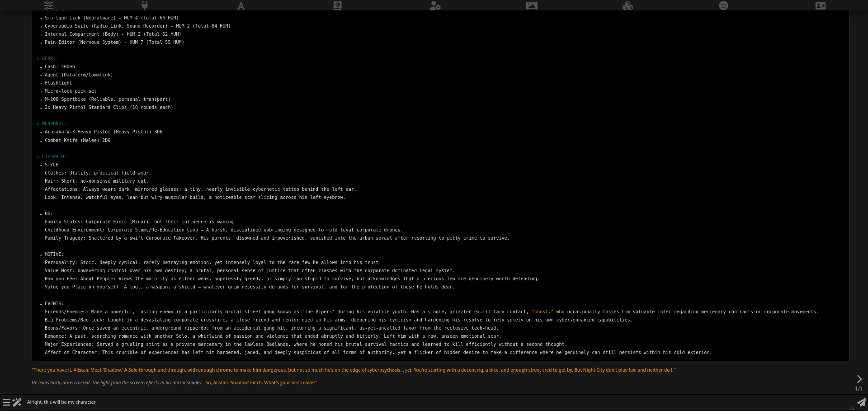868x411 pixels.
Task: Select the 'GEAR::' section heading
Action: tap(47, 59)
